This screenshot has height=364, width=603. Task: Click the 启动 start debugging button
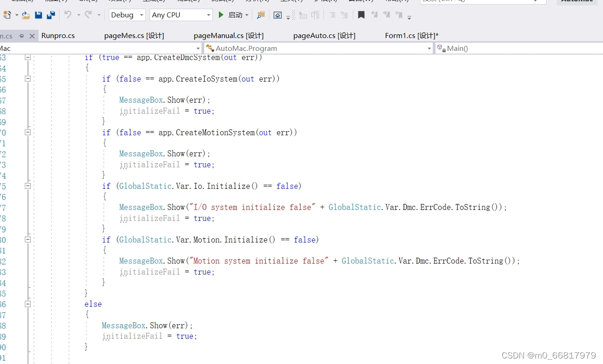[x=231, y=15]
